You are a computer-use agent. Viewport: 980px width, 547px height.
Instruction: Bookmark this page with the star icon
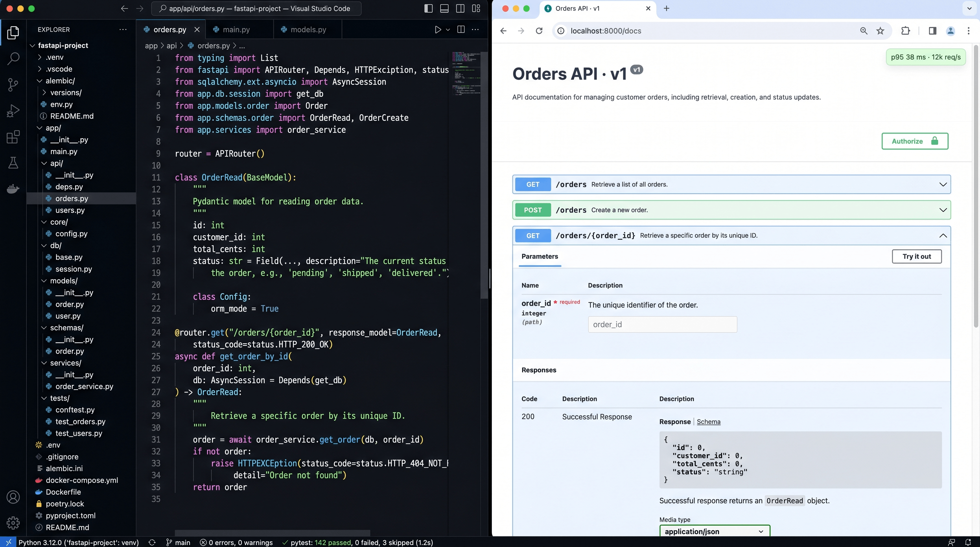[880, 31]
